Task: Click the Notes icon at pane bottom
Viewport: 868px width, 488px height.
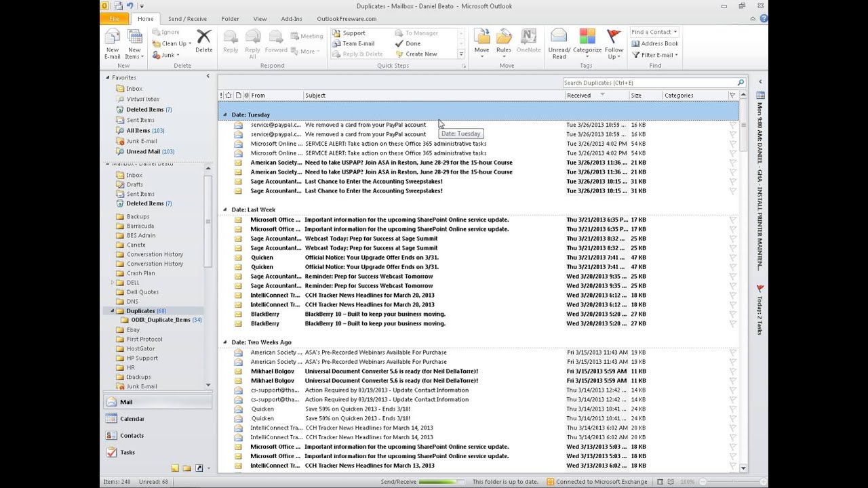Action: 175,468
